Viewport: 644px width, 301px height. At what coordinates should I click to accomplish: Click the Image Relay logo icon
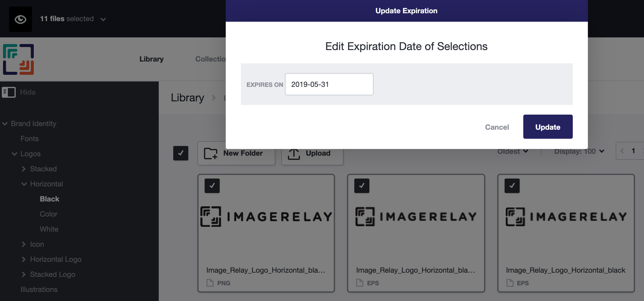(18, 59)
